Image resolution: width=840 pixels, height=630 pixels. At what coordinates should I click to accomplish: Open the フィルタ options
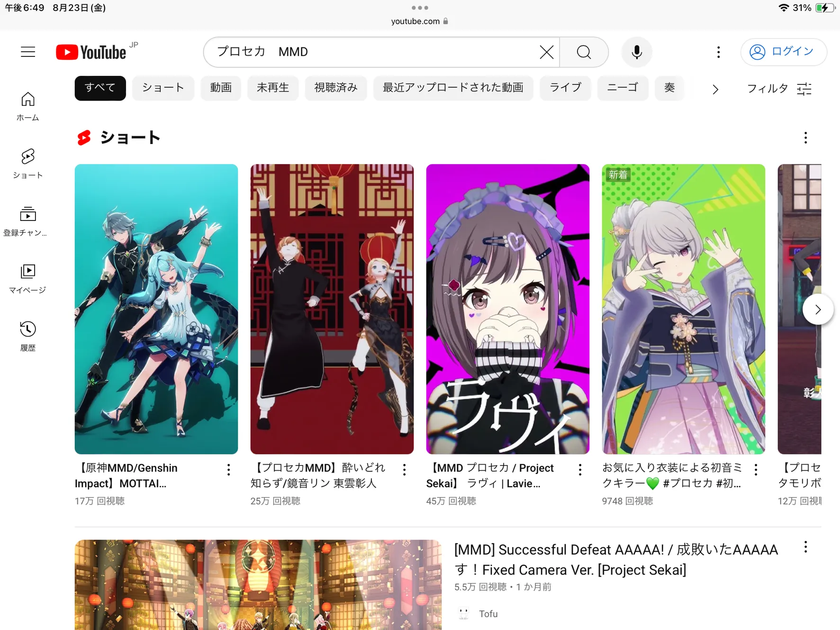coord(779,89)
